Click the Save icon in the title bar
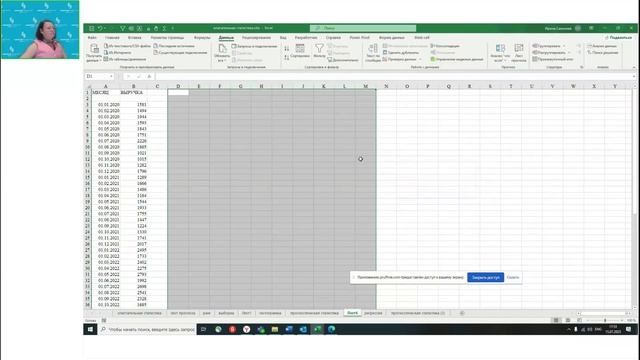Image resolution: width=640 pixels, height=360 pixels. [x=91, y=28]
